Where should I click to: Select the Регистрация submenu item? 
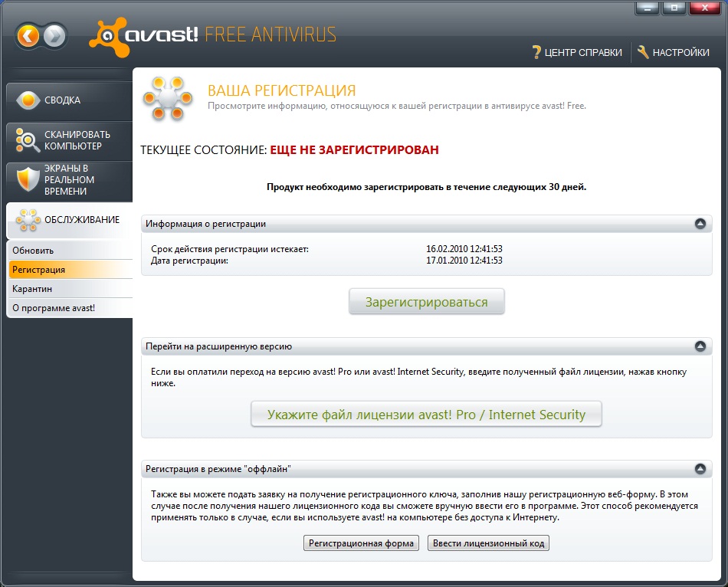click(71, 269)
